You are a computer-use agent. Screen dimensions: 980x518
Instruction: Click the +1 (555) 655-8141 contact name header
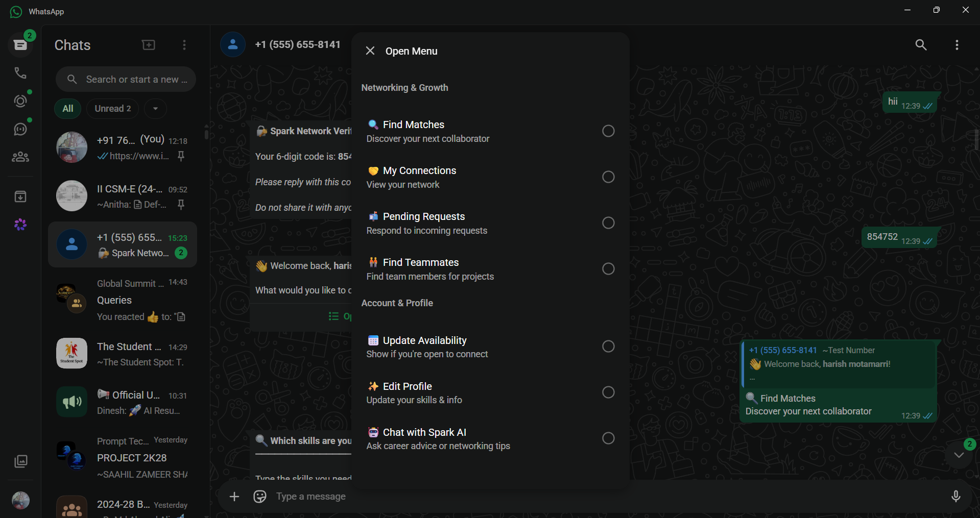click(298, 44)
